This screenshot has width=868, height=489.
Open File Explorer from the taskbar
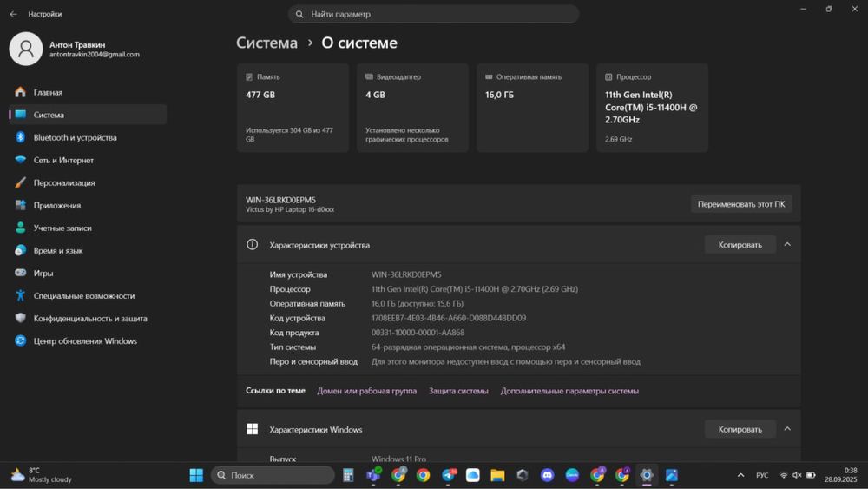coord(497,475)
